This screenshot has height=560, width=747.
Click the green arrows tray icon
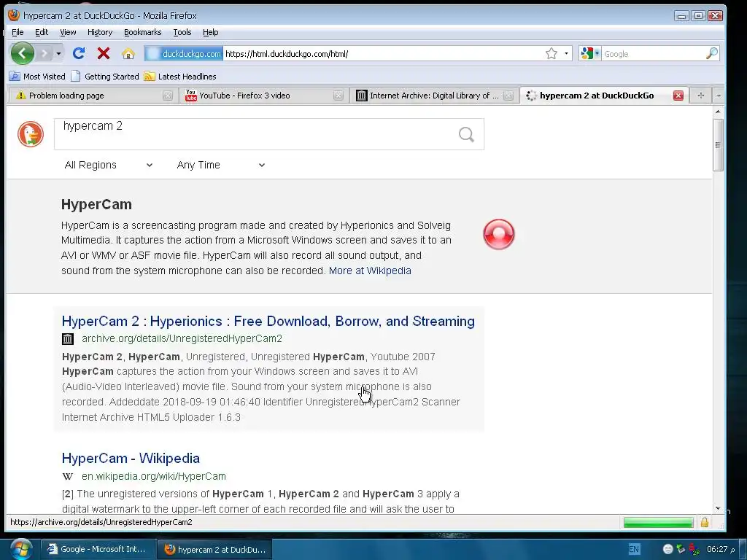[681, 550]
